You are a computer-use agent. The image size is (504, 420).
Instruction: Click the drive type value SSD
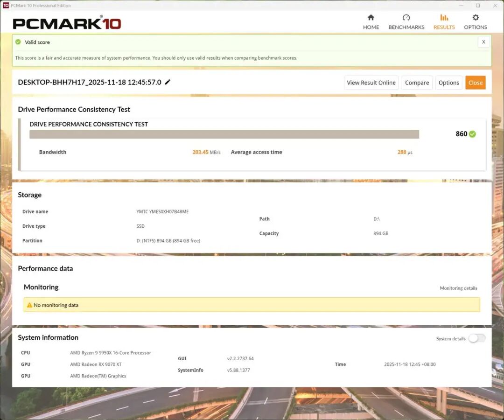point(140,226)
